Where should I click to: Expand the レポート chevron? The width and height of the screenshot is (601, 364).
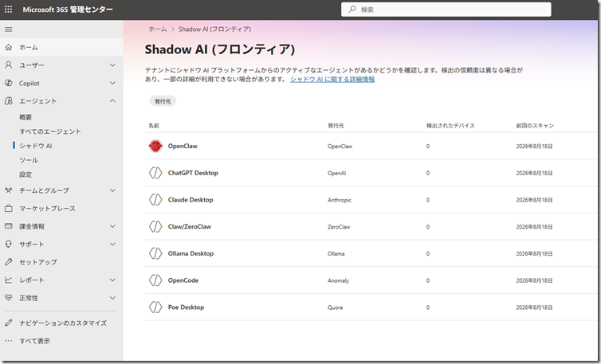coord(112,280)
